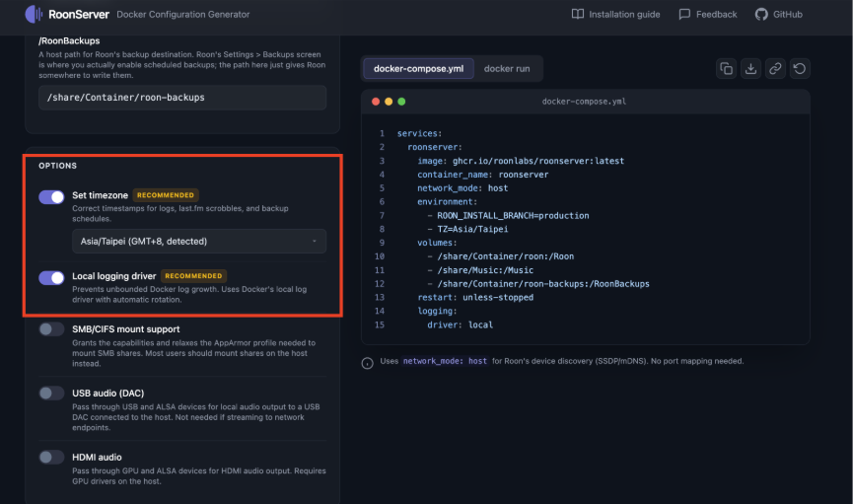Enable the USB audio (DAC) toggle
Screen dimensions: 853x504
(x=51, y=393)
